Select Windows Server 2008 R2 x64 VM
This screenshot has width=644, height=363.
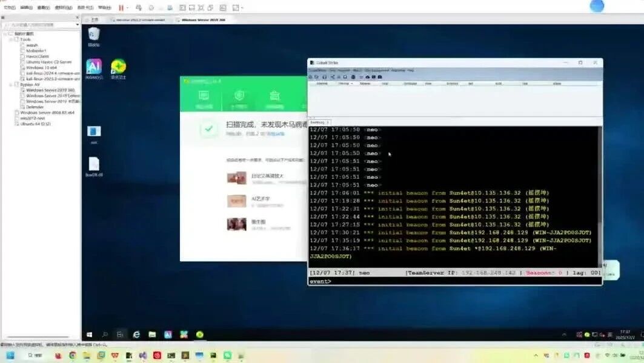47,112
